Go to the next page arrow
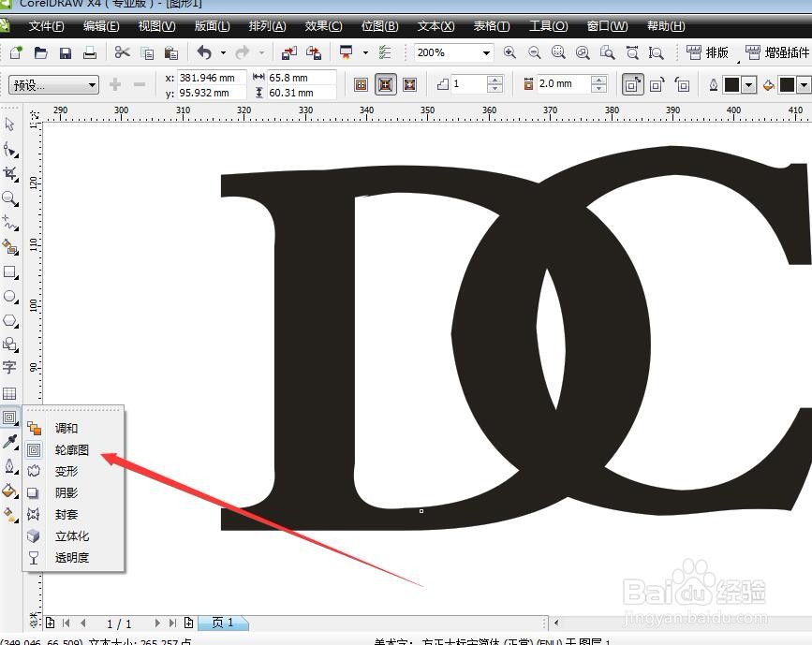 tap(157, 623)
